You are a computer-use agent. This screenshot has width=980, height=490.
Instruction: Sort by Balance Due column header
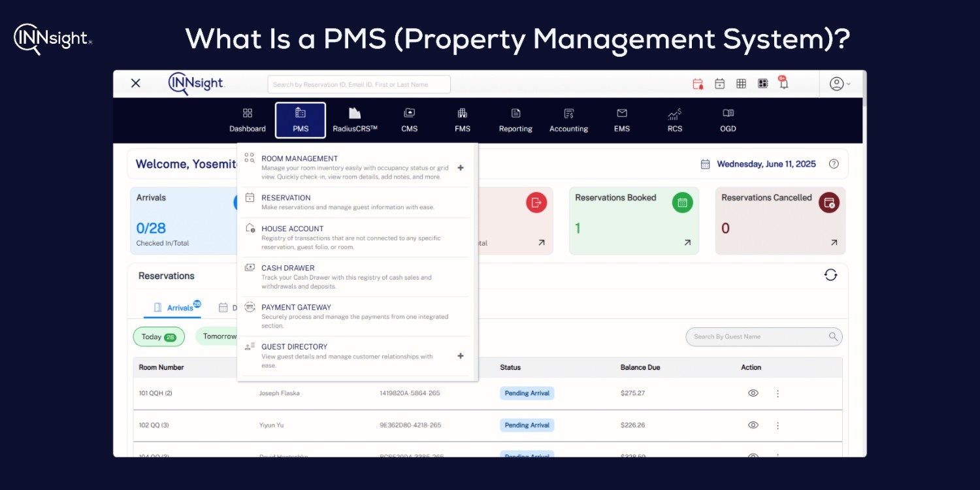click(x=640, y=367)
